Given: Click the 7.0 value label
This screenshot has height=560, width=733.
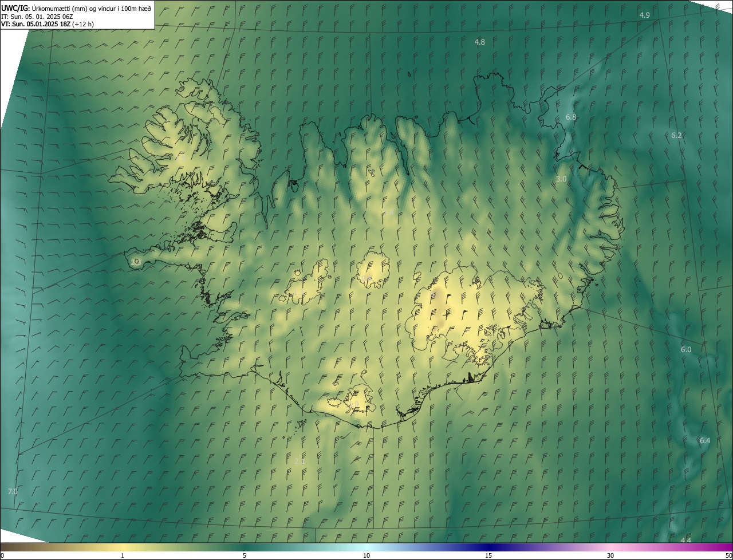Looking at the screenshot, I should pyautogui.click(x=13, y=491).
